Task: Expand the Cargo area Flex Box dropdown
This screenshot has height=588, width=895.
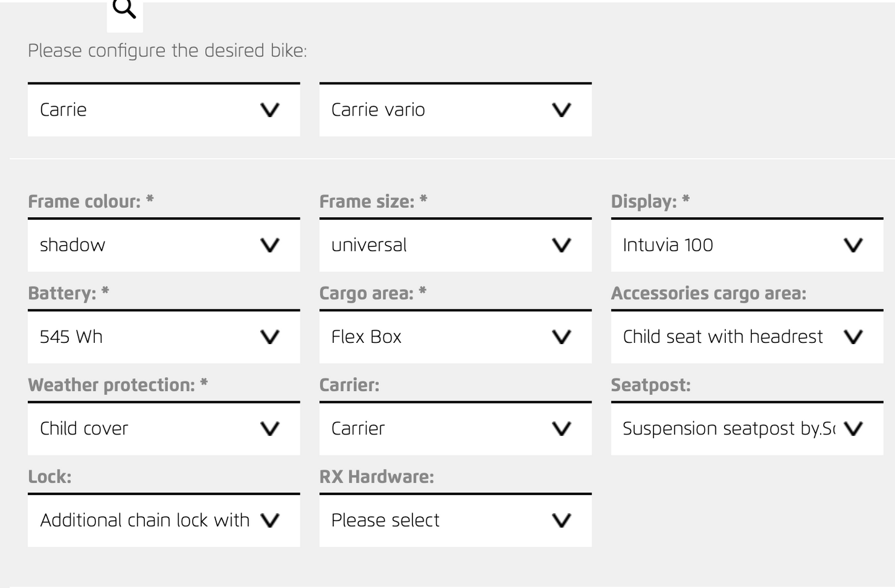Action: tap(455, 337)
